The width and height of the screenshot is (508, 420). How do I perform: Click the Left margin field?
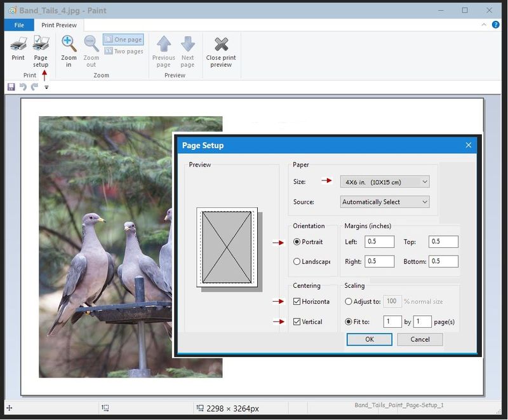coord(379,241)
